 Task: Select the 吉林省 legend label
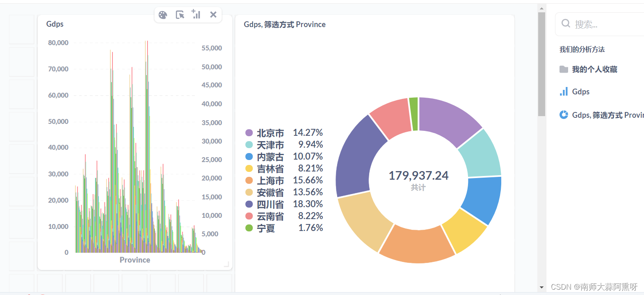(270, 169)
